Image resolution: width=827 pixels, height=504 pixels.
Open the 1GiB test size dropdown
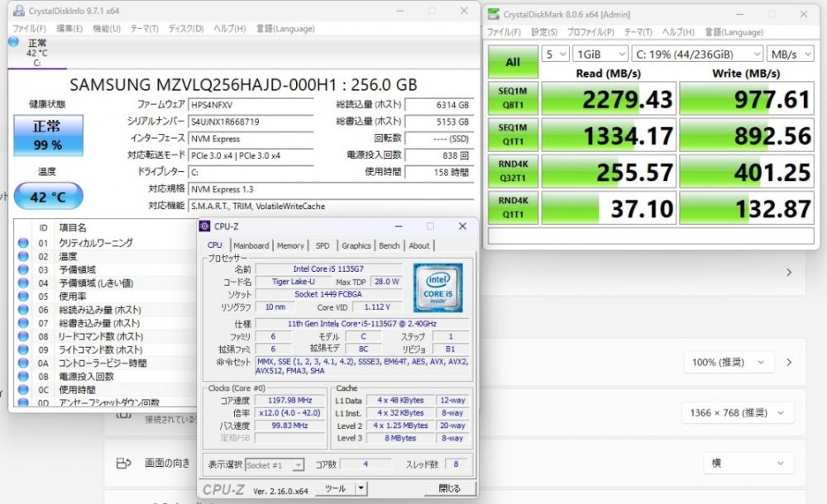click(599, 54)
